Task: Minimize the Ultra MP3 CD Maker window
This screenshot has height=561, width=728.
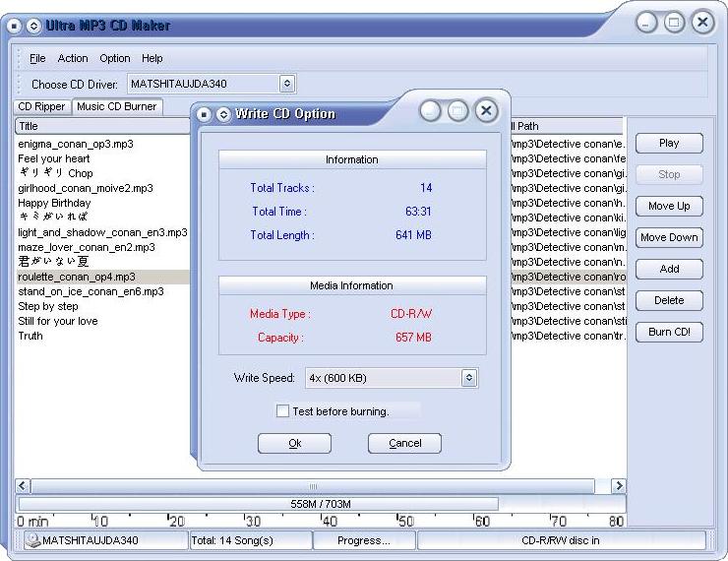Action: click(646, 22)
